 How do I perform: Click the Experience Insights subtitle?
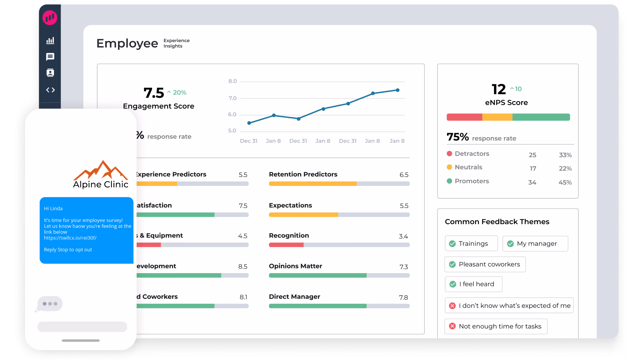click(x=176, y=43)
